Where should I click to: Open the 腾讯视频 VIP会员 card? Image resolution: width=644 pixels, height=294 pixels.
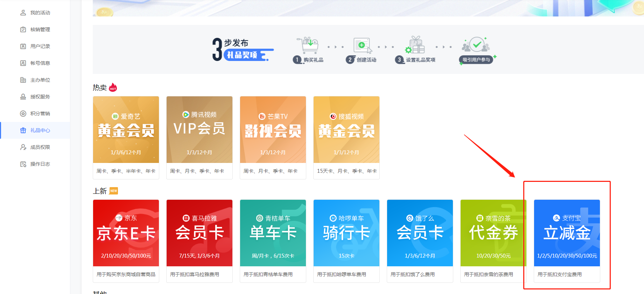[199, 138]
